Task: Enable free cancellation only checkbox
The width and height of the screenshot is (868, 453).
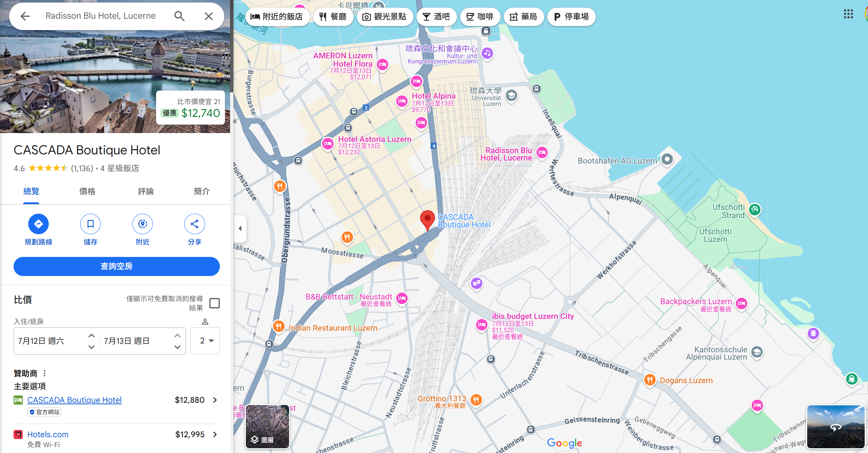Action: coord(214,303)
